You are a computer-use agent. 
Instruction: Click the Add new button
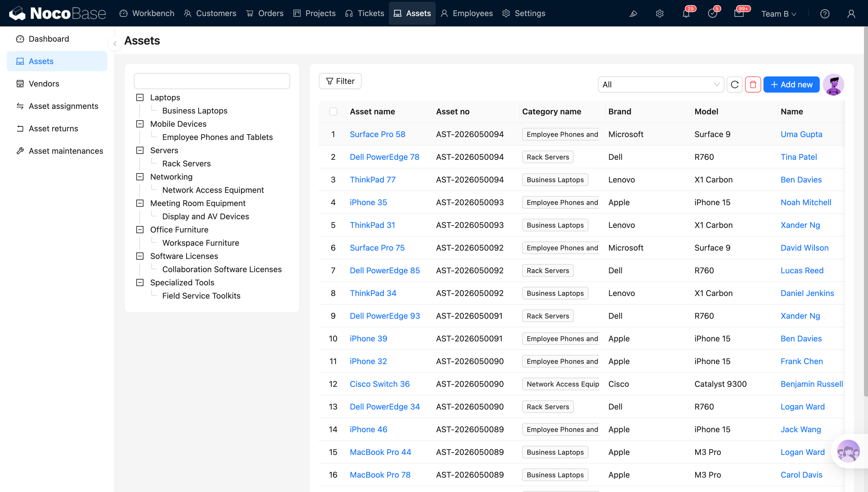[791, 84]
